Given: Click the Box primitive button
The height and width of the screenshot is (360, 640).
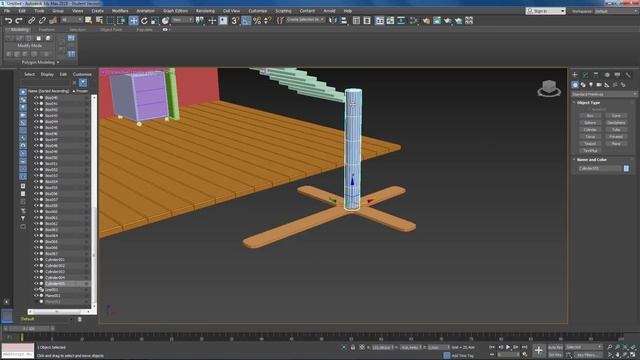Looking at the screenshot, I should click(590, 116).
